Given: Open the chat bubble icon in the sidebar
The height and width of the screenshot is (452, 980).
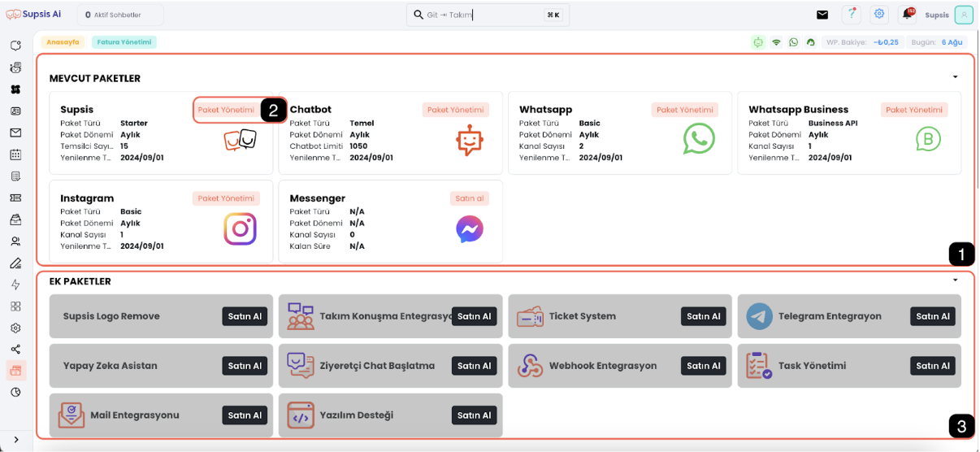Looking at the screenshot, I should click(15, 46).
